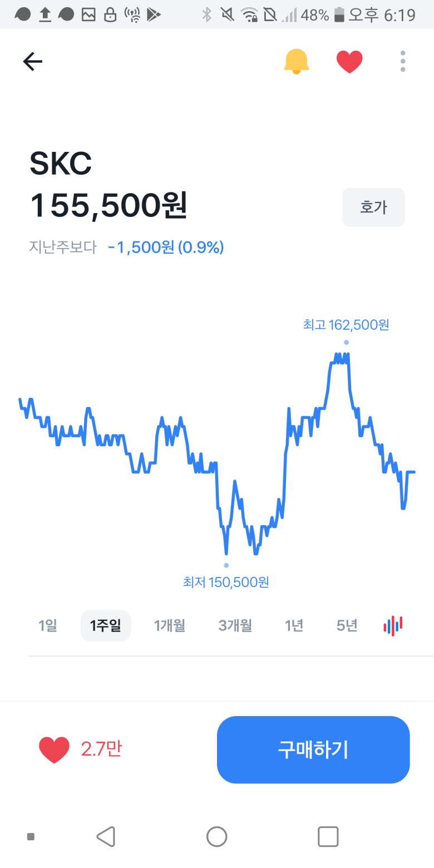Image resolution: width=434 pixels, height=868 pixels.
Task: Toggle the red heart favorite at top
Action: [349, 62]
